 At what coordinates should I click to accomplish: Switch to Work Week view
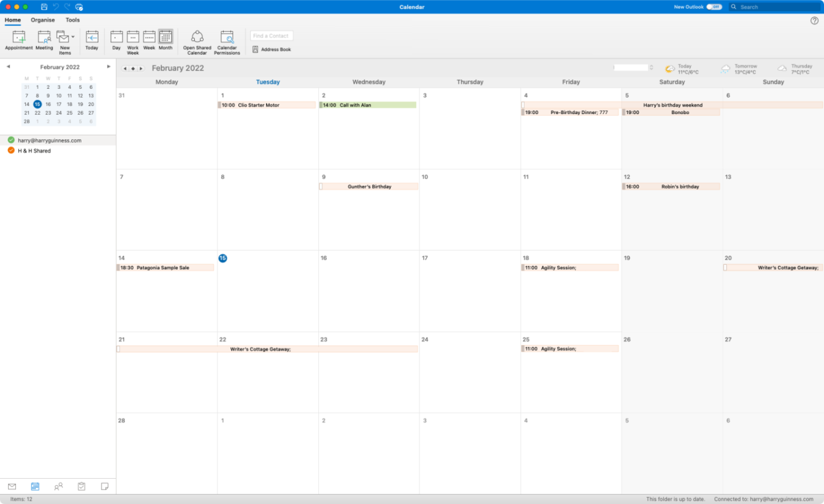(133, 42)
